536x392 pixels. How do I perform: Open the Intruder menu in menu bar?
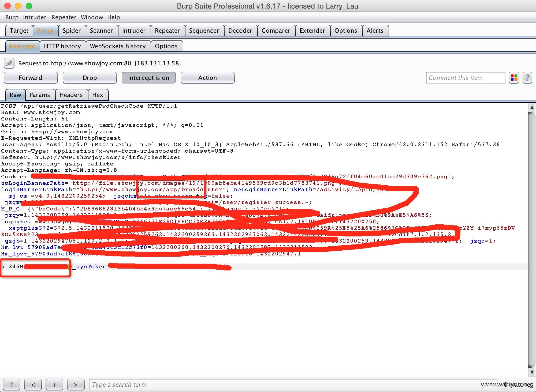tap(35, 17)
